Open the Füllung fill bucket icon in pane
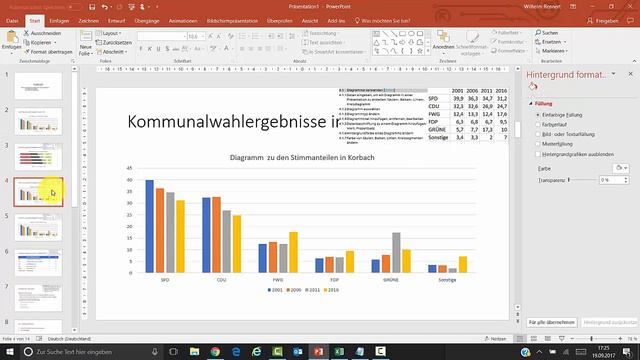The height and width of the screenshot is (360, 640). (533, 87)
